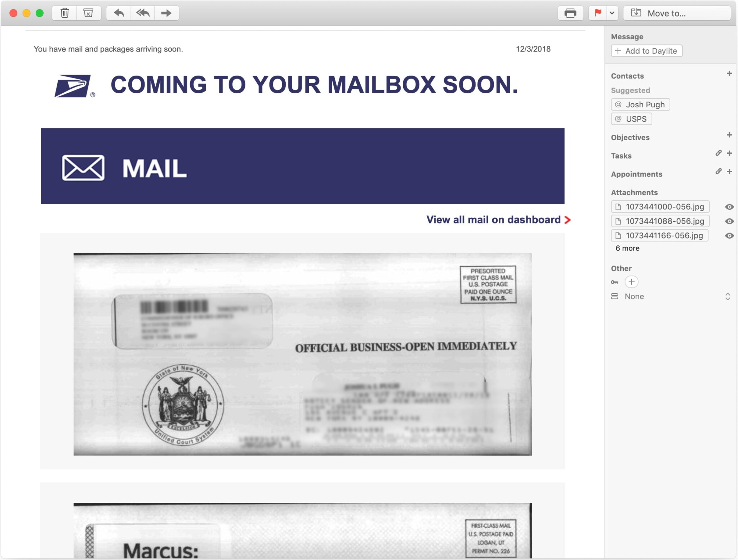Screen dimensions: 738x560
Task: Click 6 more attachments expander
Action: (x=627, y=248)
